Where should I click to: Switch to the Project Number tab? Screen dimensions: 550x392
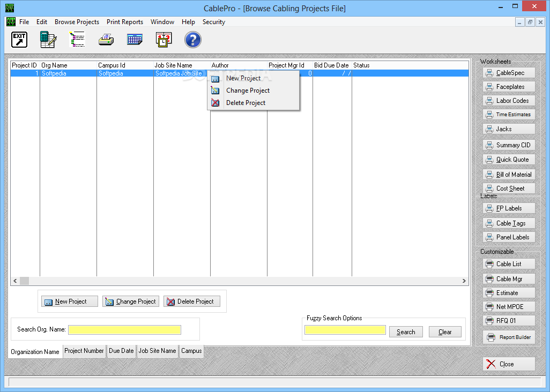[84, 351]
